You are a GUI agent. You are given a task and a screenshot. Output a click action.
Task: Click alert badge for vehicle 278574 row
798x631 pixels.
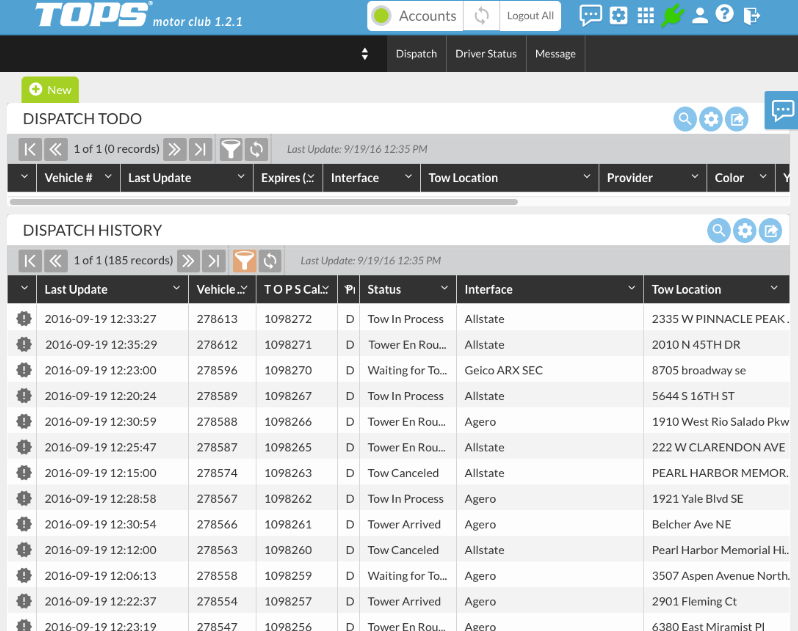[24, 473]
